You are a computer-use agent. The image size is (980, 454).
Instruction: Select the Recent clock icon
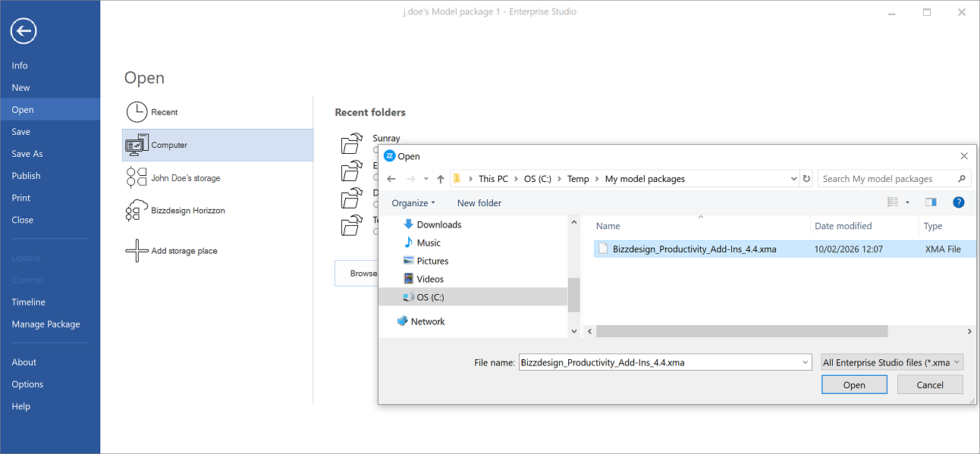click(137, 112)
